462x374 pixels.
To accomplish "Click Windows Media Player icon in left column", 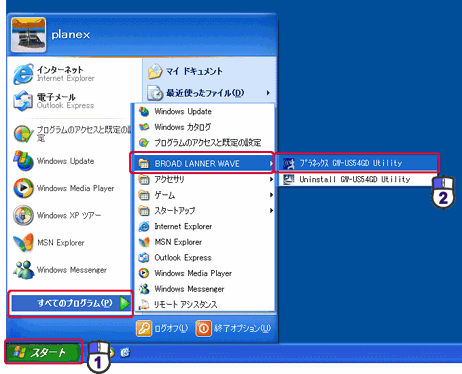I will 23,188.
